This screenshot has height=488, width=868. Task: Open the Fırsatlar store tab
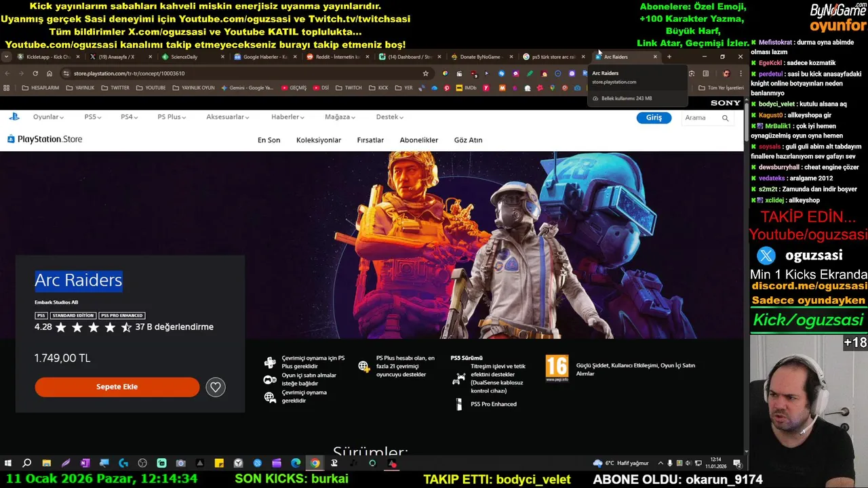[x=370, y=140]
